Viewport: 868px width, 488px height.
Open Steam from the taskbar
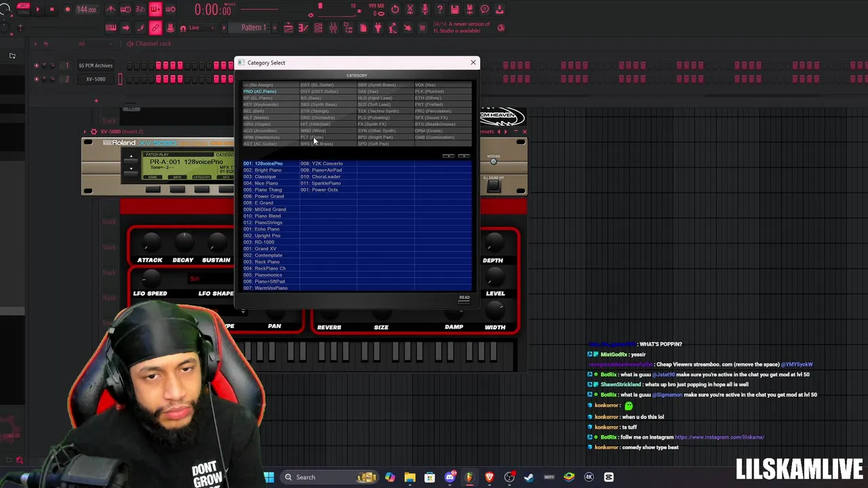coord(529,477)
